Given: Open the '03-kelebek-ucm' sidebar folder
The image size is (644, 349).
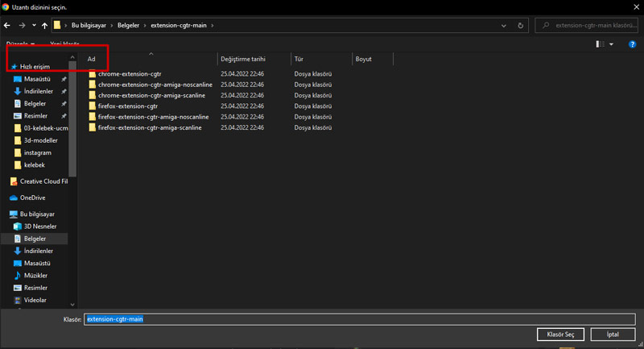Looking at the screenshot, I should [x=46, y=128].
